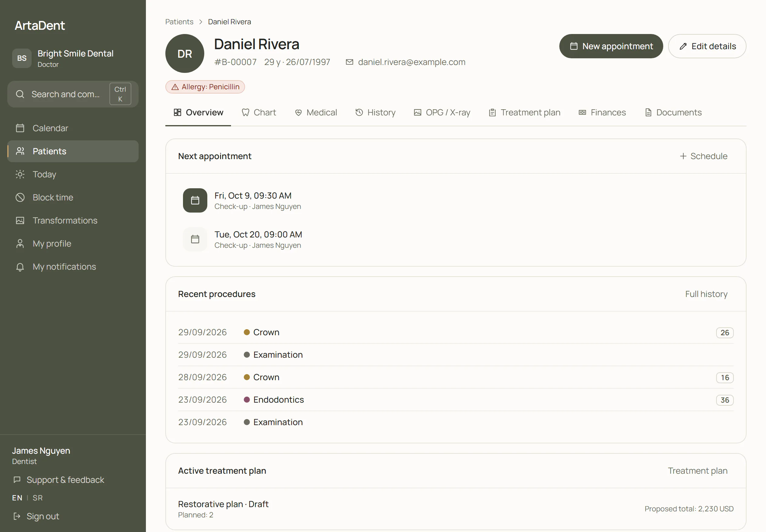
Task: Open Transformations image icon
Action: (20, 220)
